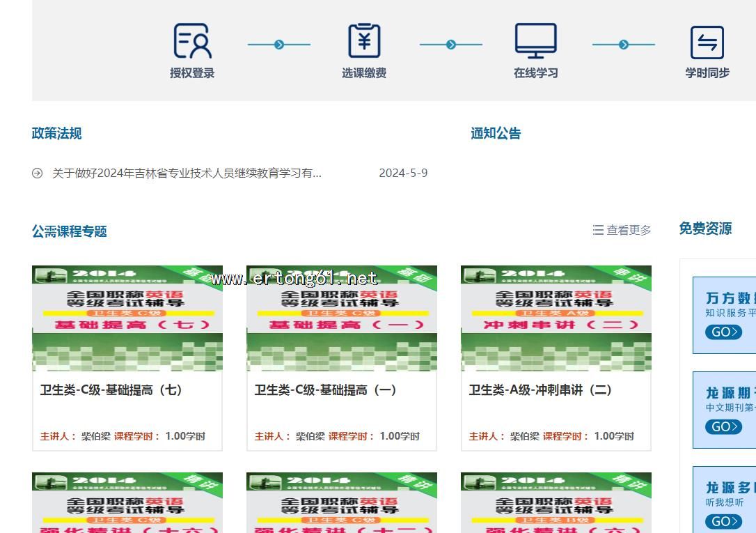Select the 基础提高（七）course thumbnail
Screen dimensions: 756x533
(x=127, y=318)
